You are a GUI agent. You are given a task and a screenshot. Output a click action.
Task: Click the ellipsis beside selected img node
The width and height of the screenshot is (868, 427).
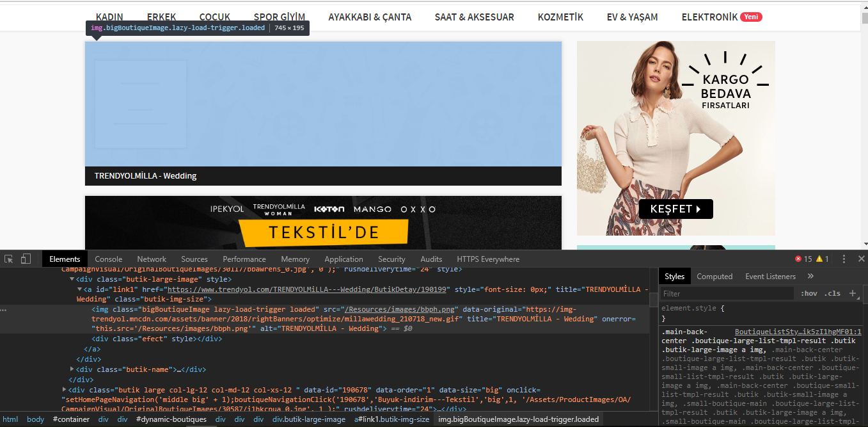pyautogui.click(x=4, y=309)
